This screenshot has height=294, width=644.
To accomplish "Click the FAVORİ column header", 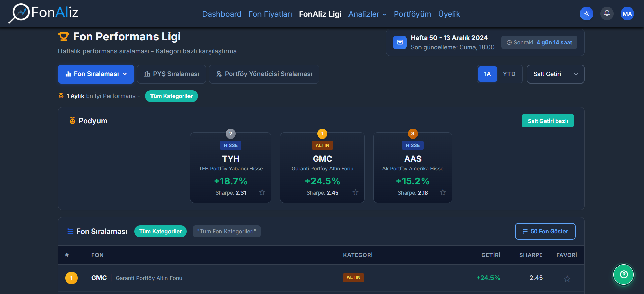I will (x=567, y=255).
